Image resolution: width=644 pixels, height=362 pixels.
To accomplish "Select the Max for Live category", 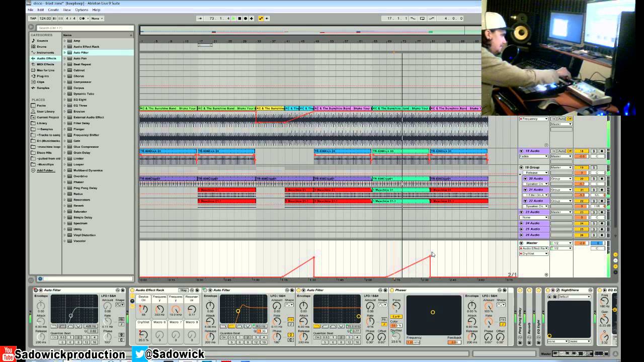I will 46,70.
